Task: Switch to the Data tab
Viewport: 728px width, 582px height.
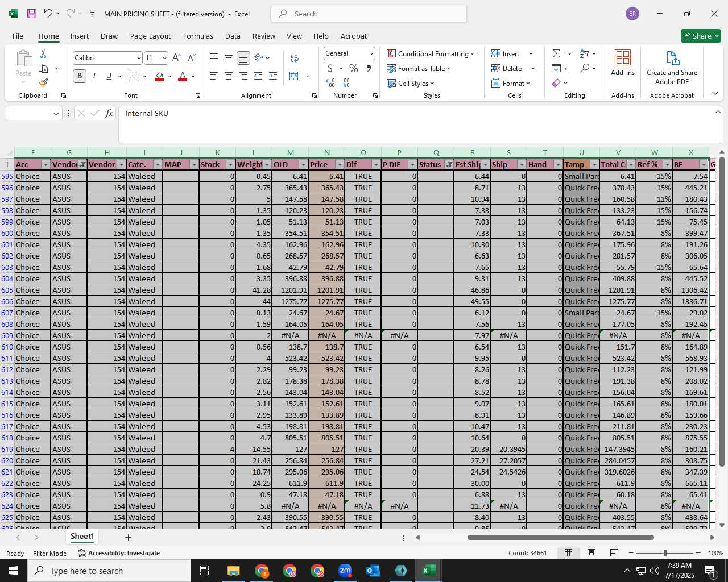Action: click(233, 36)
